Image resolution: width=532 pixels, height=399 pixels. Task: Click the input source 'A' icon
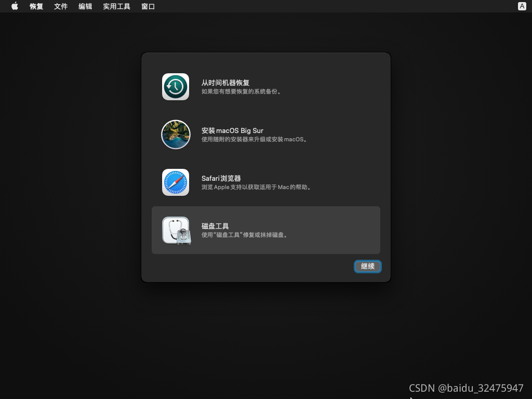[x=522, y=6]
